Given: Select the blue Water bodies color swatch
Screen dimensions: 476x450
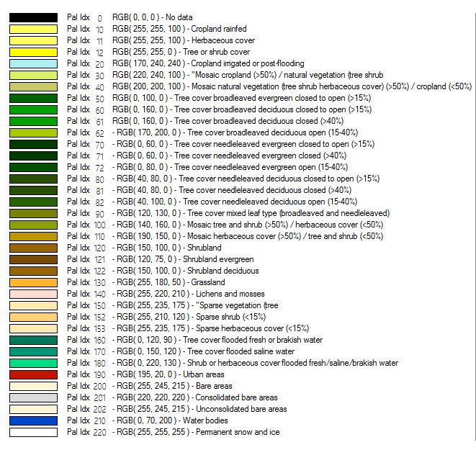Looking at the screenshot, I should tap(32, 420).
